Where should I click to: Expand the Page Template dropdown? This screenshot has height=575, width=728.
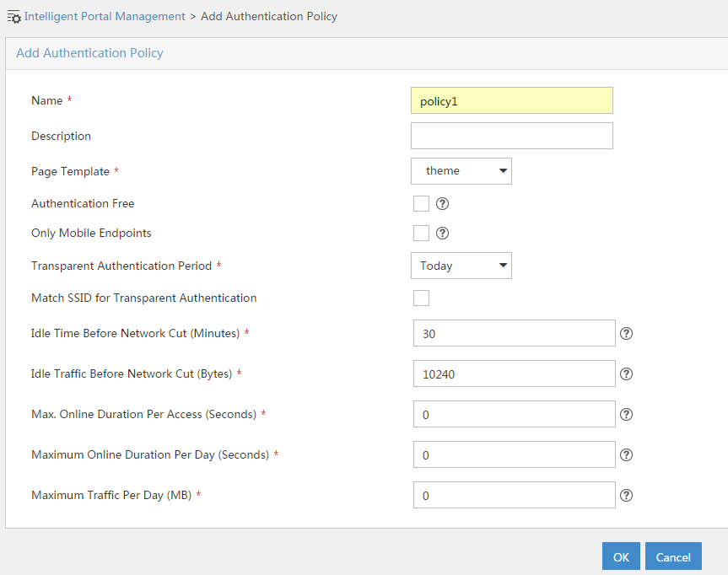[461, 171]
